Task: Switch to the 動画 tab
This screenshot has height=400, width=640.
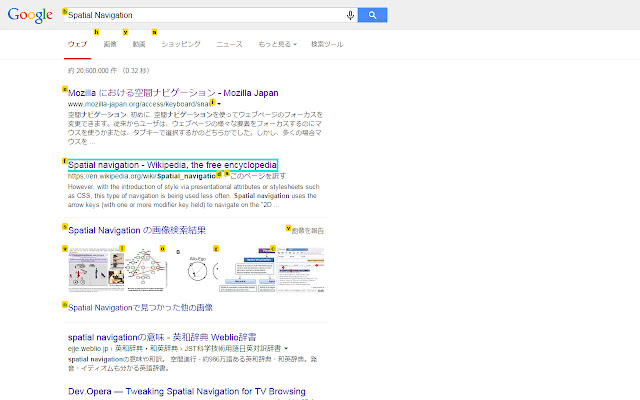Action: click(139, 44)
